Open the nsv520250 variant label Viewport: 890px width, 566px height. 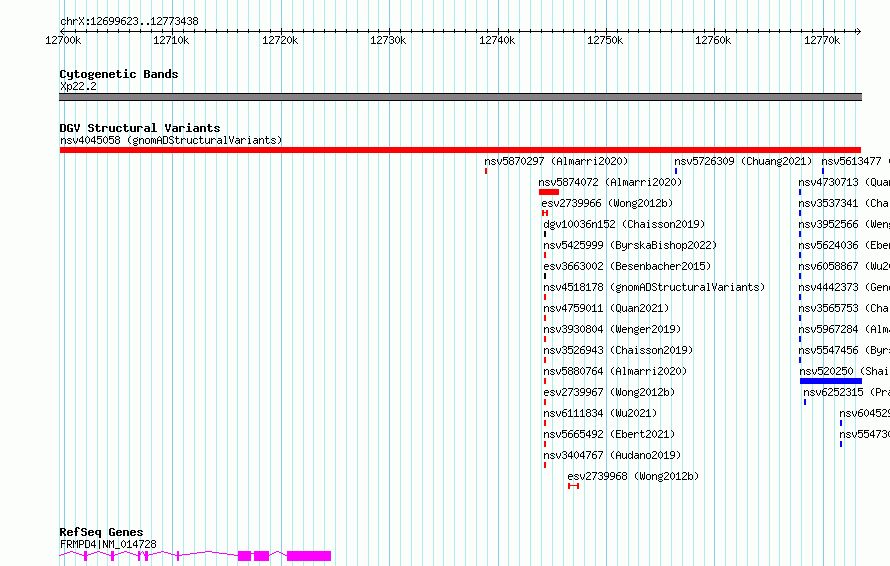coord(844,371)
